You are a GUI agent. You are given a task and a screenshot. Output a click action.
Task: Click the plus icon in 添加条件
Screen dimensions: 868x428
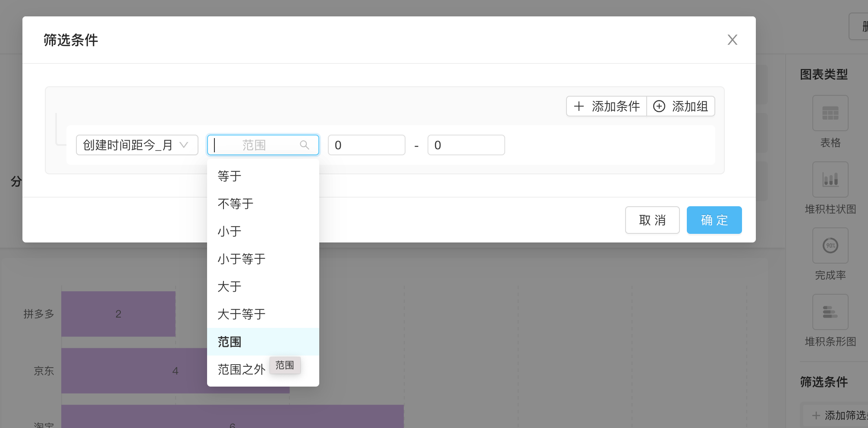(579, 106)
